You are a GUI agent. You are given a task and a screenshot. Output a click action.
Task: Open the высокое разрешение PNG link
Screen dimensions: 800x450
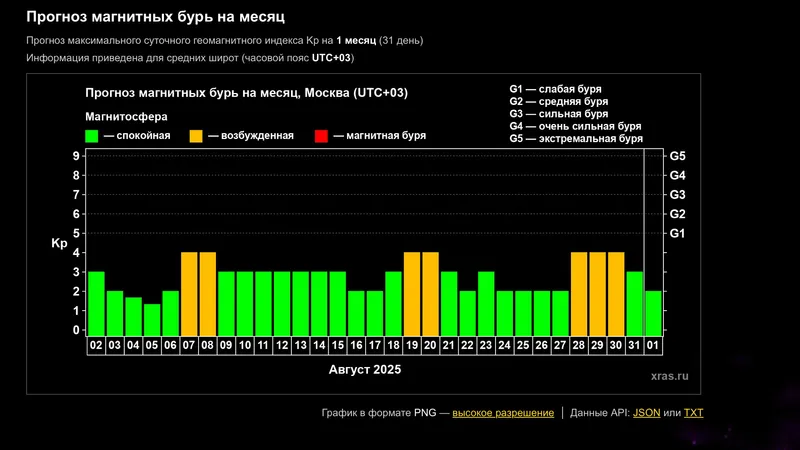click(503, 413)
